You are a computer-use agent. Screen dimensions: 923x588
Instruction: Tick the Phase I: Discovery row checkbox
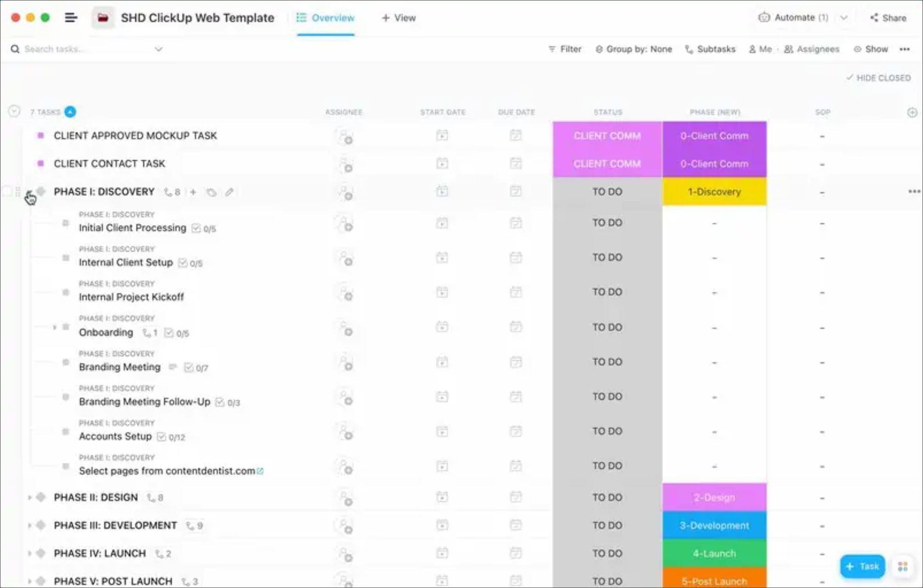[x=6, y=192]
